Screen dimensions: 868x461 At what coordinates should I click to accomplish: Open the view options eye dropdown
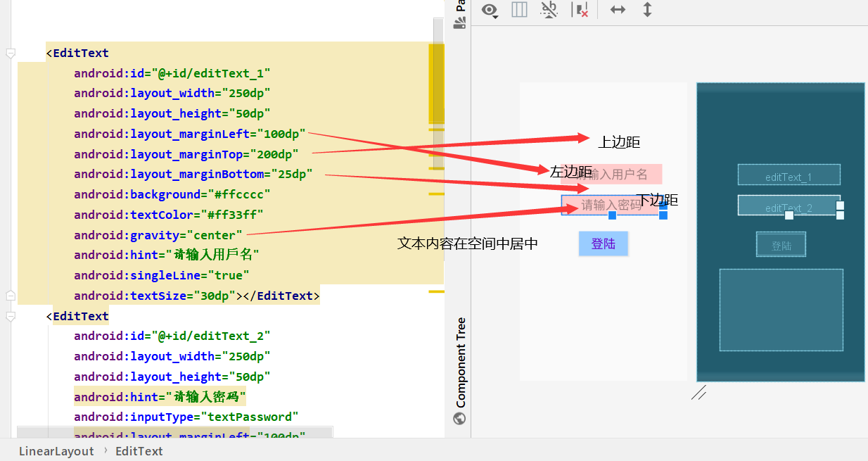[490, 10]
